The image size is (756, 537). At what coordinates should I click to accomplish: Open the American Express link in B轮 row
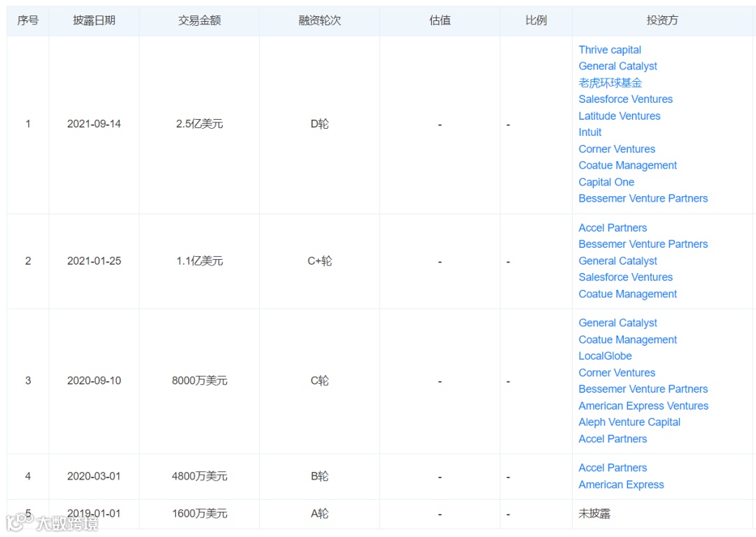[x=621, y=484]
